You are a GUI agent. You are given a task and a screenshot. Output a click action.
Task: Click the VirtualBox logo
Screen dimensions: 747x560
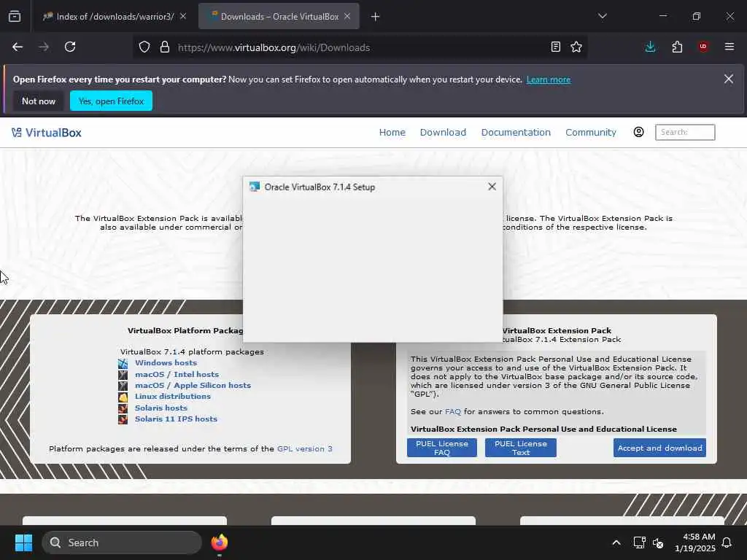47,133
